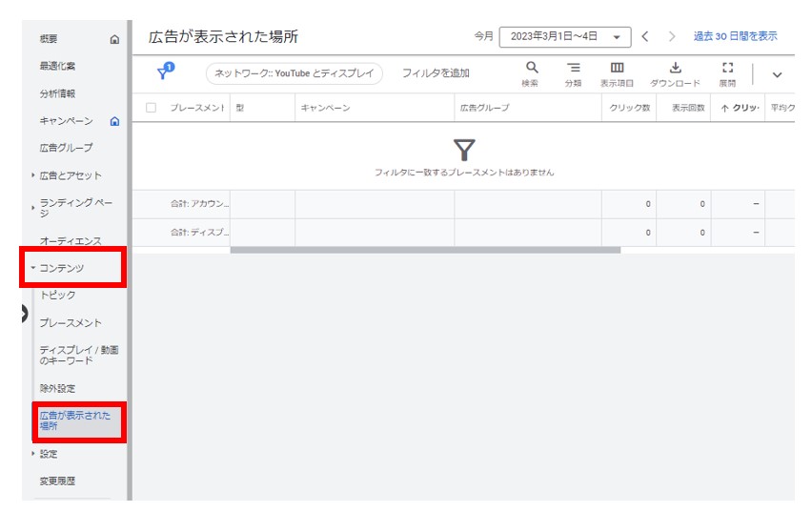This screenshot has width=812, height=512.
Task: Click the 合計: ディスプ total row label
Action: pos(200,232)
